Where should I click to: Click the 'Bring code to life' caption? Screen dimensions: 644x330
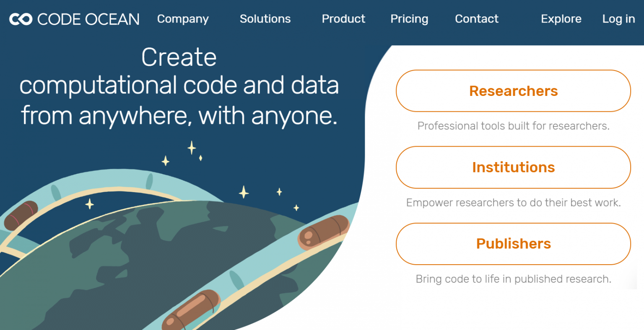pos(513,279)
